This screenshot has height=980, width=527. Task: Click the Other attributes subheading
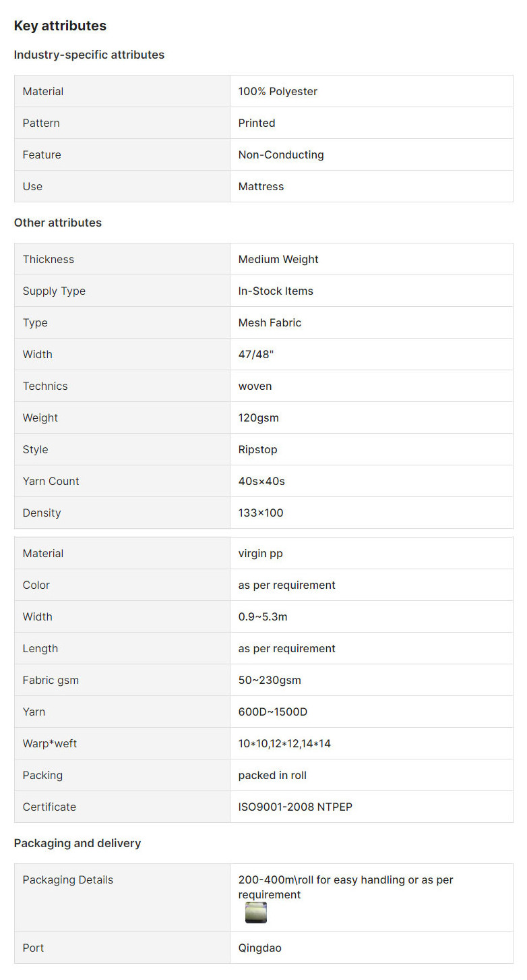tap(58, 223)
